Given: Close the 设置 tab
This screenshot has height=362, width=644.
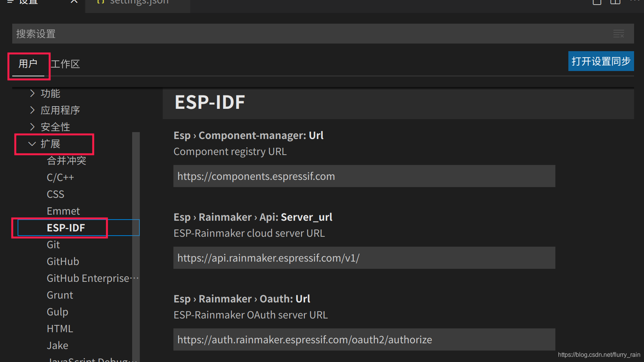Looking at the screenshot, I should click(74, 2).
